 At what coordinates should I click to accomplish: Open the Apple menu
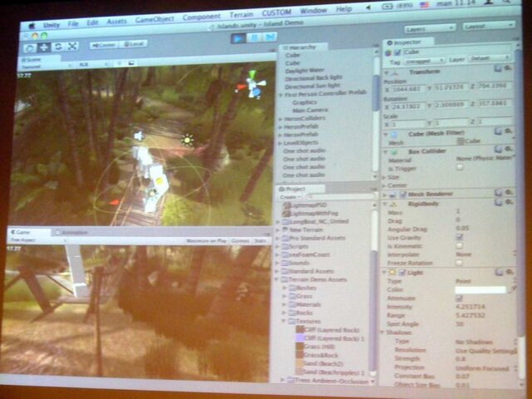(x=32, y=26)
